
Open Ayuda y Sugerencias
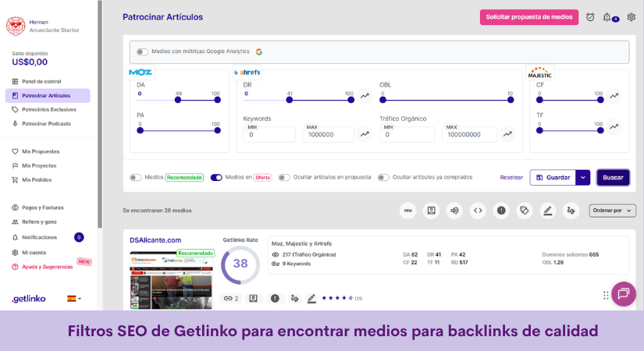(48, 267)
